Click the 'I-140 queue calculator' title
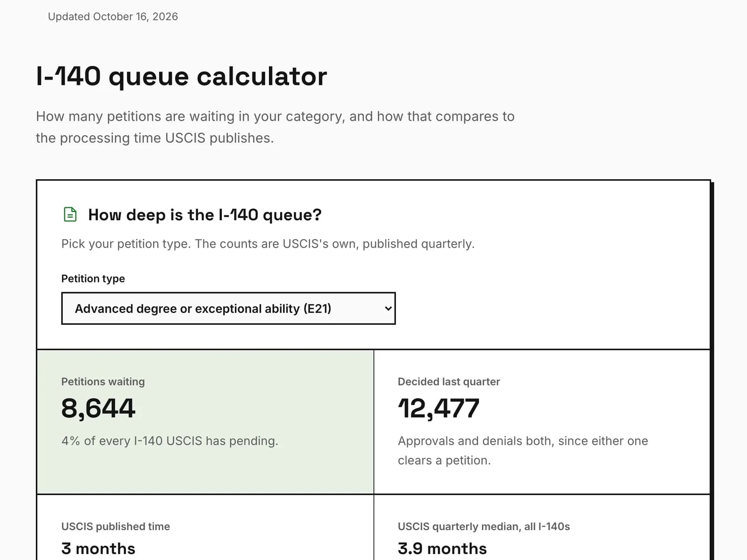This screenshot has height=560, width=747. (182, 77)
